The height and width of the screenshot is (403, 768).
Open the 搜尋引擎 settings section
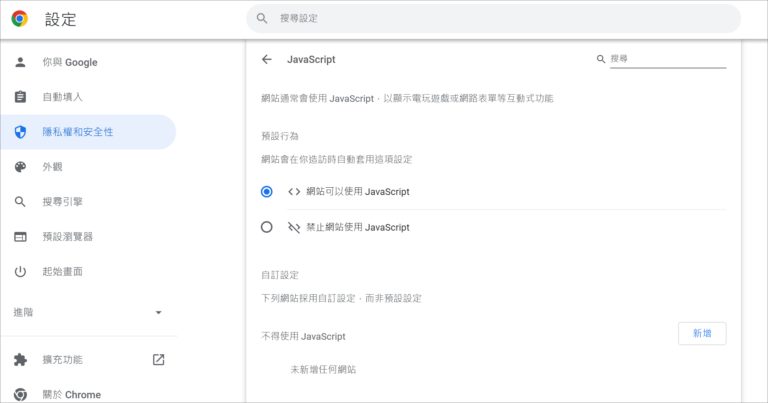point(62,202)
